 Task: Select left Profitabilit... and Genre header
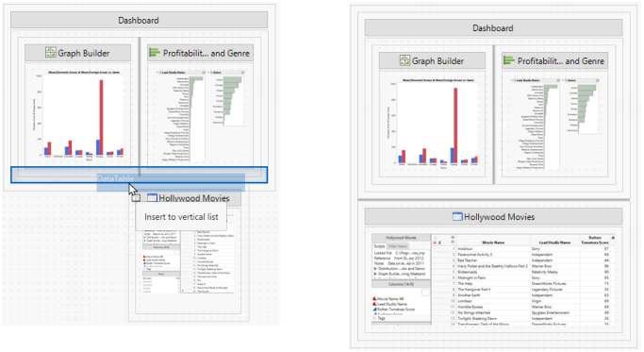pos(200,53)
